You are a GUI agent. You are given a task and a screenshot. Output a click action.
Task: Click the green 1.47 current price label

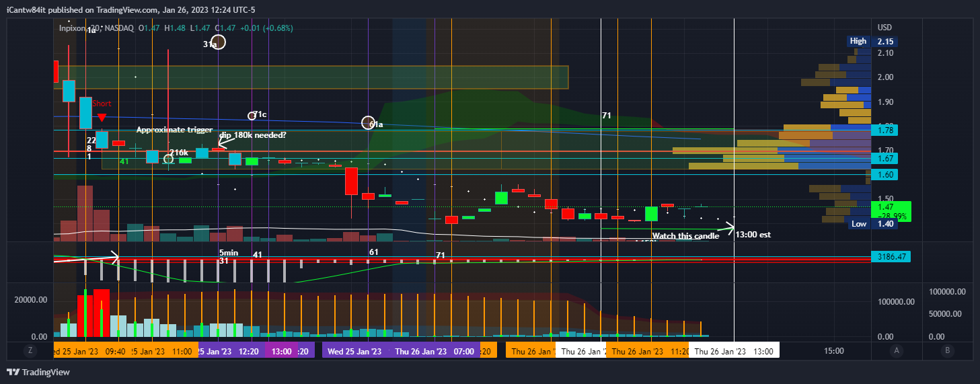pos(891,211)
